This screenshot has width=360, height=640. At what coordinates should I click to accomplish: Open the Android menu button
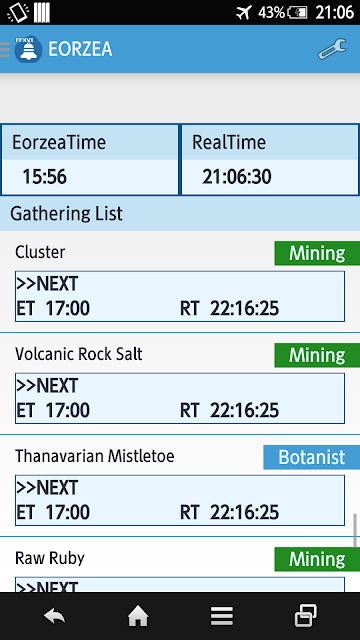pos(222,616)
